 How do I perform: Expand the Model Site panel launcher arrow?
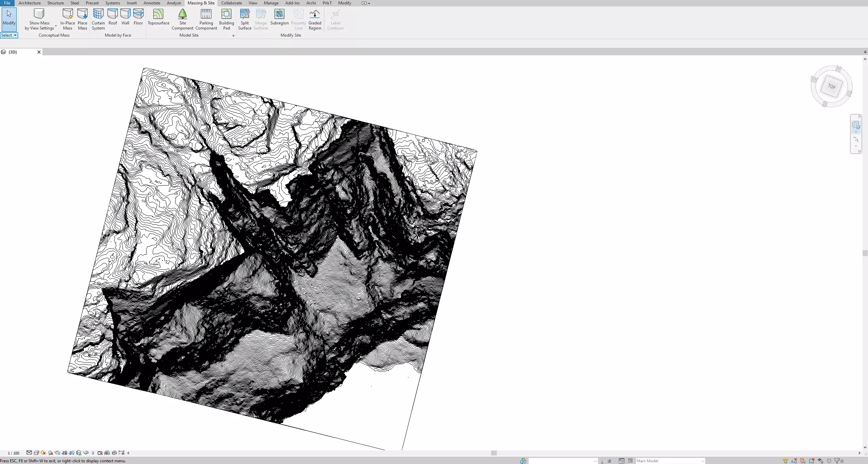(x=233, y=36)
